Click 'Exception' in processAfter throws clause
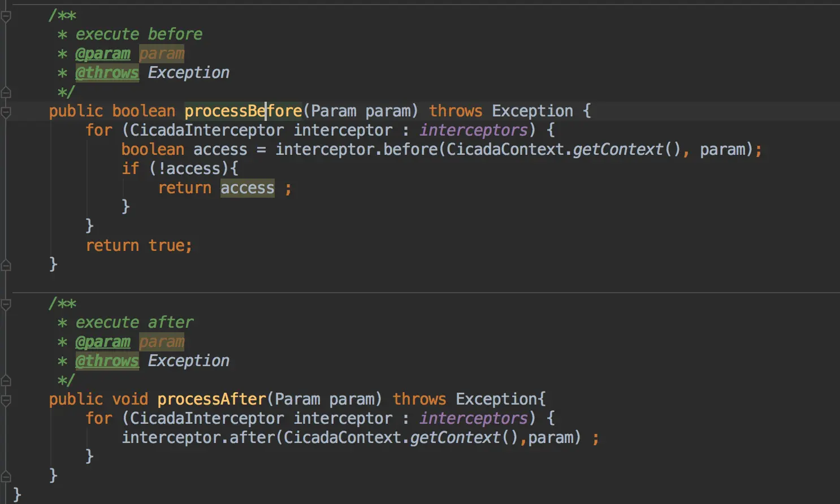Image resolution: width=840 pixels, height=504 pixels. 496,399
